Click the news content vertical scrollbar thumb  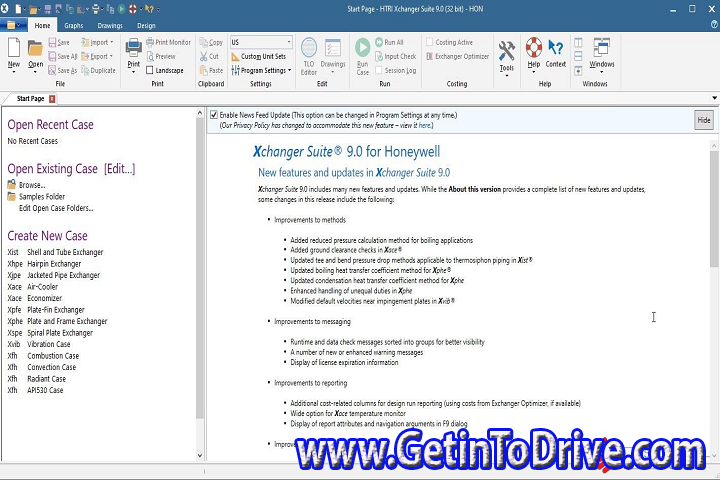coord(714,208)
